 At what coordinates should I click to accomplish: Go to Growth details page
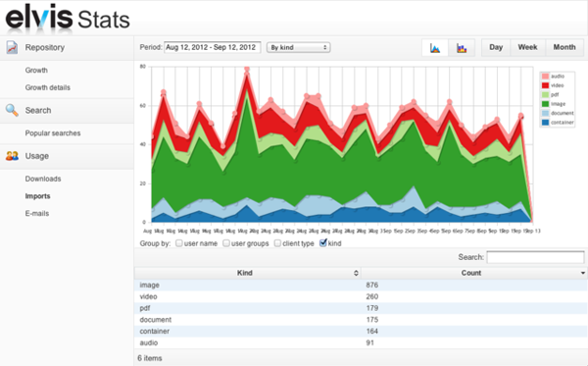coord(48,87)
